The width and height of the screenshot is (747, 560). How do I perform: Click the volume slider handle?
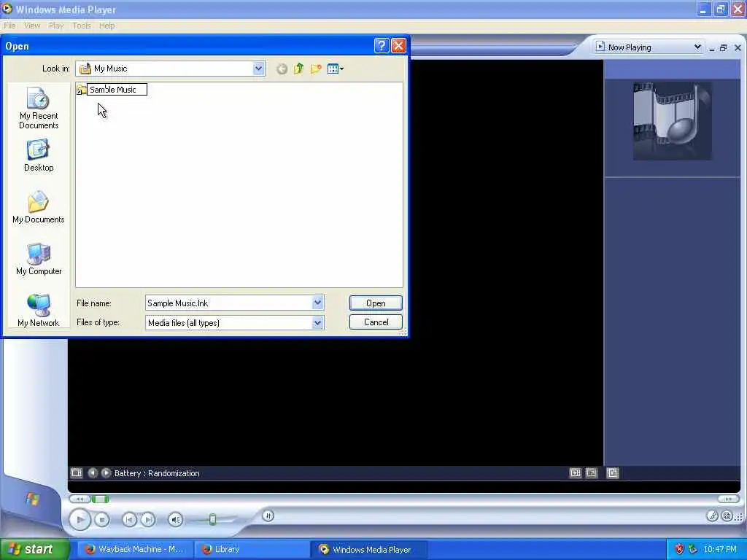[212, 519]
